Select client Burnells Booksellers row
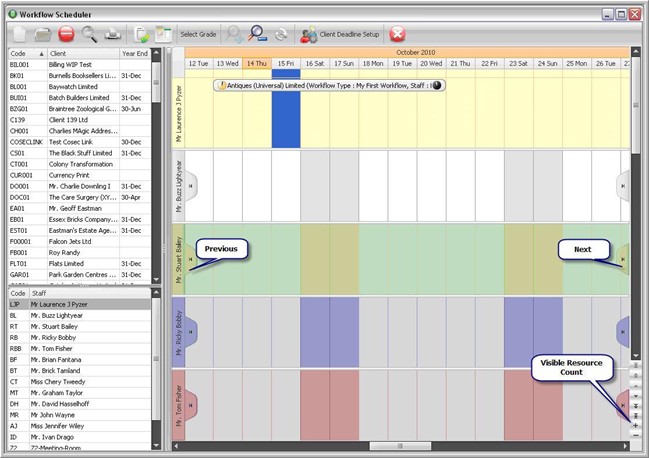This screenshot has width=649, height=458. [79, 76]
